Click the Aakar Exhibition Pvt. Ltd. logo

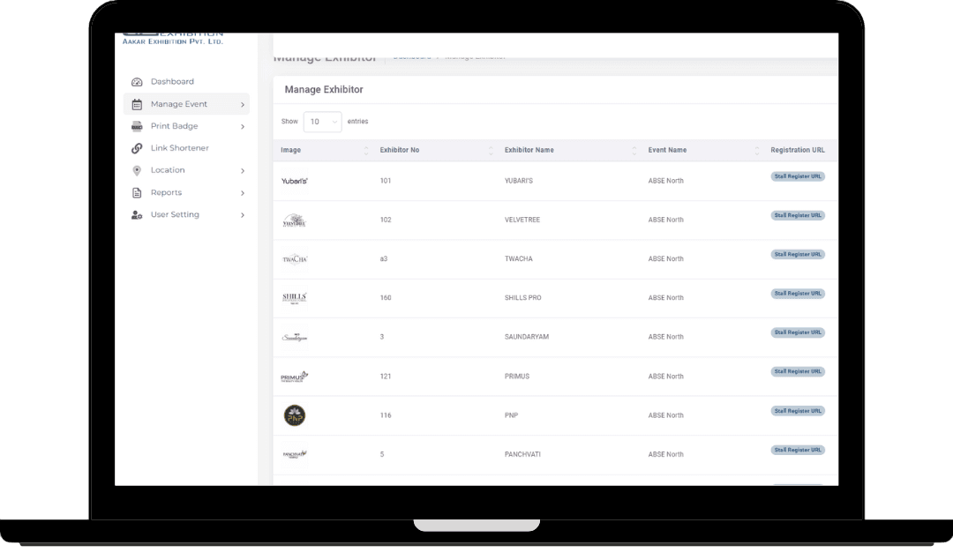coord(173,39)
